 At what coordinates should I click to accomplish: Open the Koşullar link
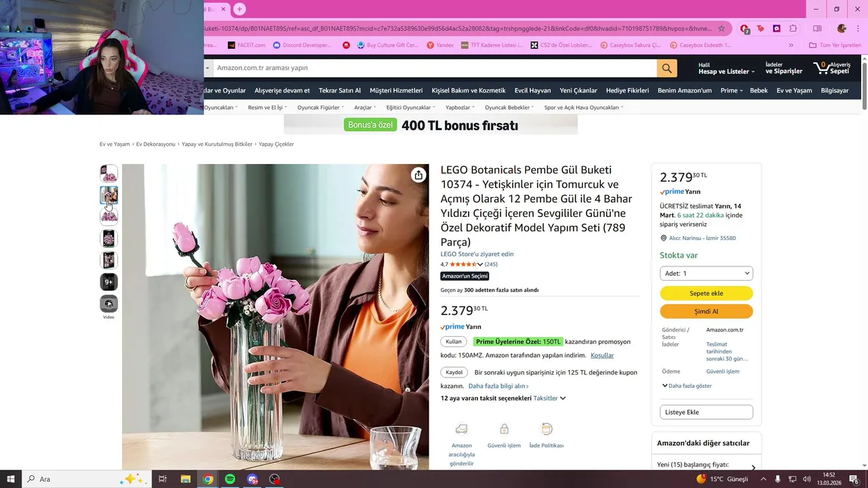(602, 355)
